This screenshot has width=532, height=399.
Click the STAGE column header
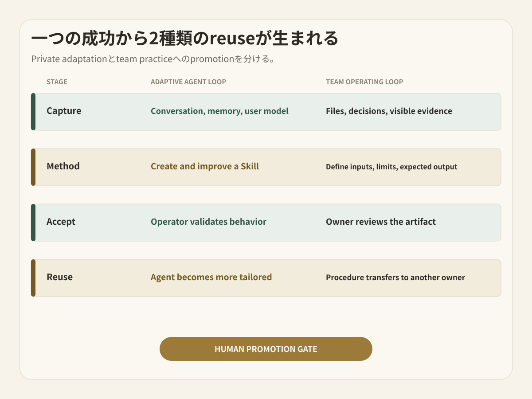pyautogui.click(x=57, y=82)
